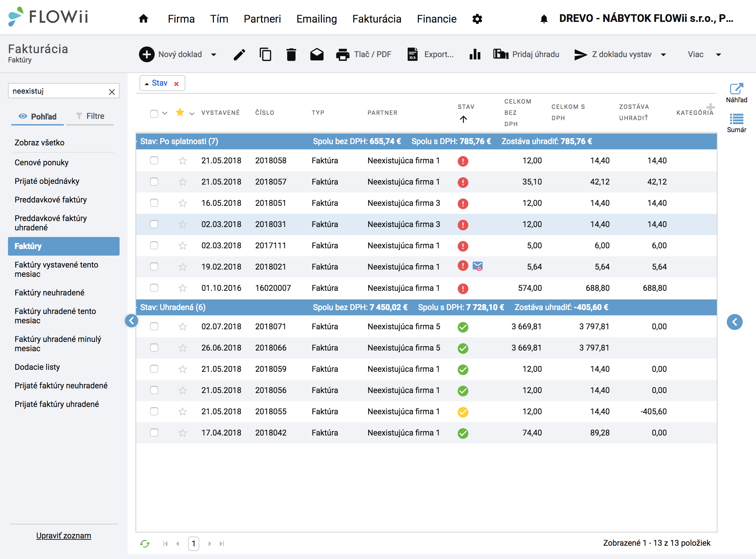Select Zobraz všetko view
This screenshot has height=559, width=756.
point(39,142)
